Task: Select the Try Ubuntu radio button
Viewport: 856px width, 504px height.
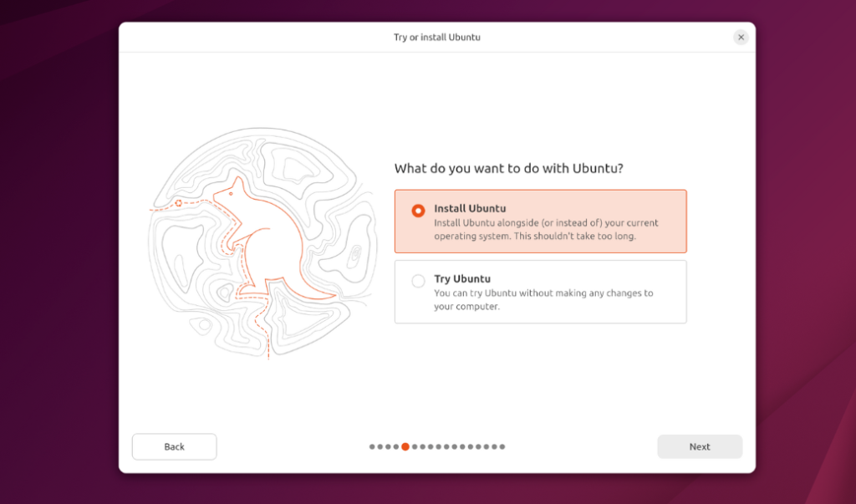Action: tap(419, 281)
